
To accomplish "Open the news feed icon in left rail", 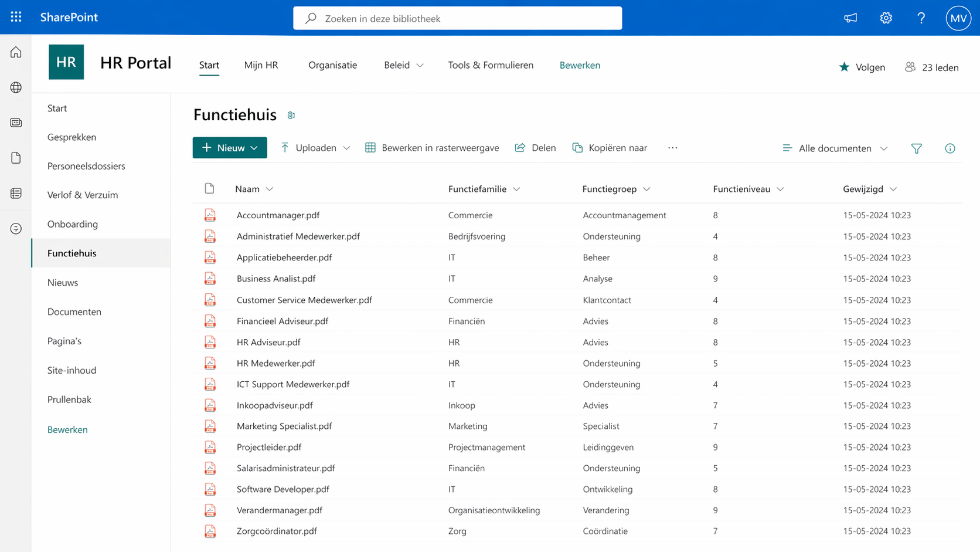I will point(16,123).
